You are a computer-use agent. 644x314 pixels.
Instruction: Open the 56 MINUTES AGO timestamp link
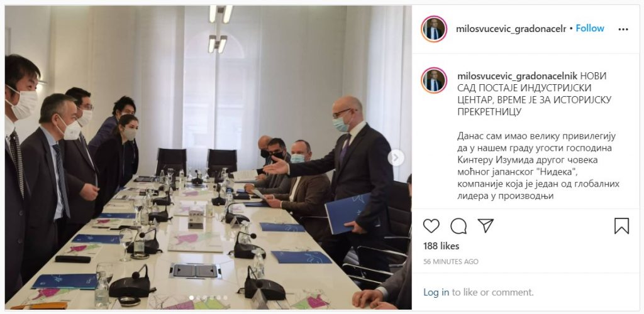click(450, 261)
